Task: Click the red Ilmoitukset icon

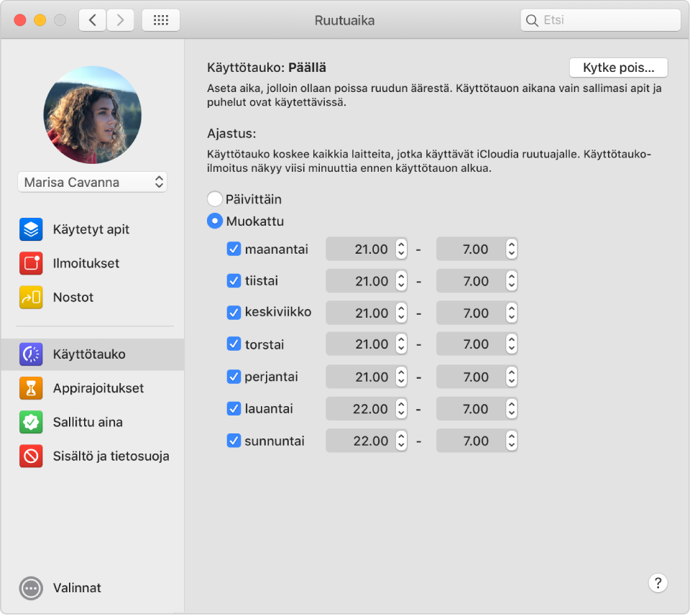Action: pos(31,263)
